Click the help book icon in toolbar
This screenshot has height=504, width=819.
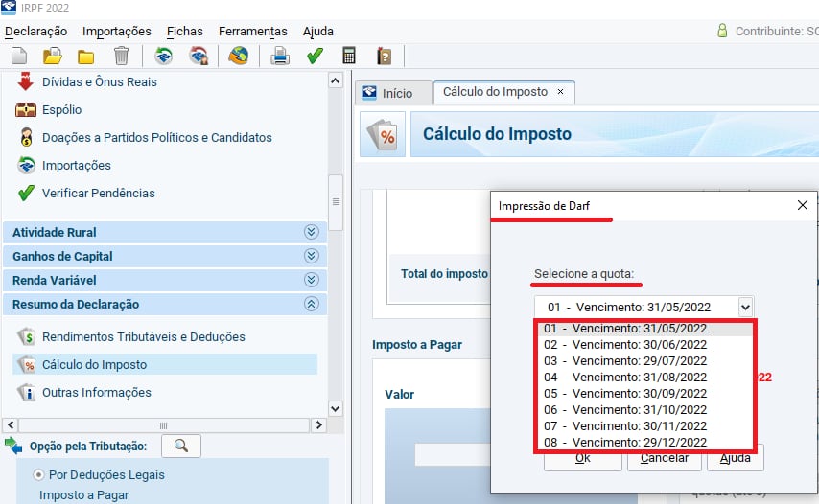[384, 56]
